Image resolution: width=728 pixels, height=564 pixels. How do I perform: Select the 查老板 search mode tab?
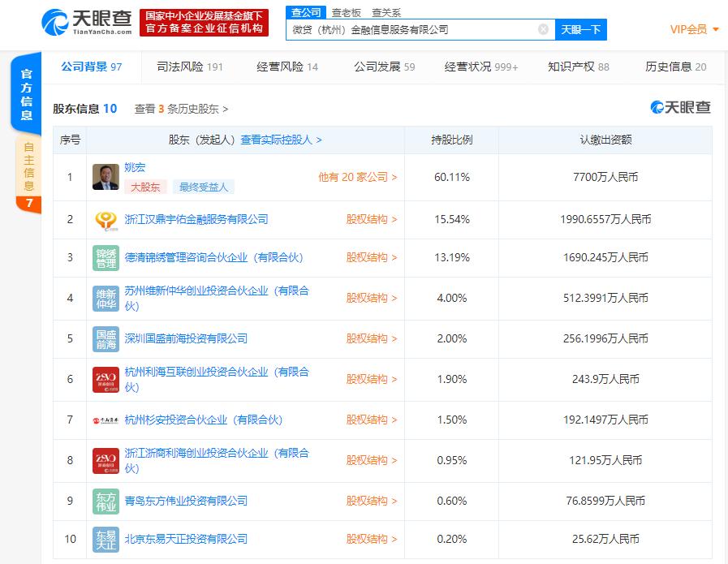pyautogui.click(x=347, y=12)
